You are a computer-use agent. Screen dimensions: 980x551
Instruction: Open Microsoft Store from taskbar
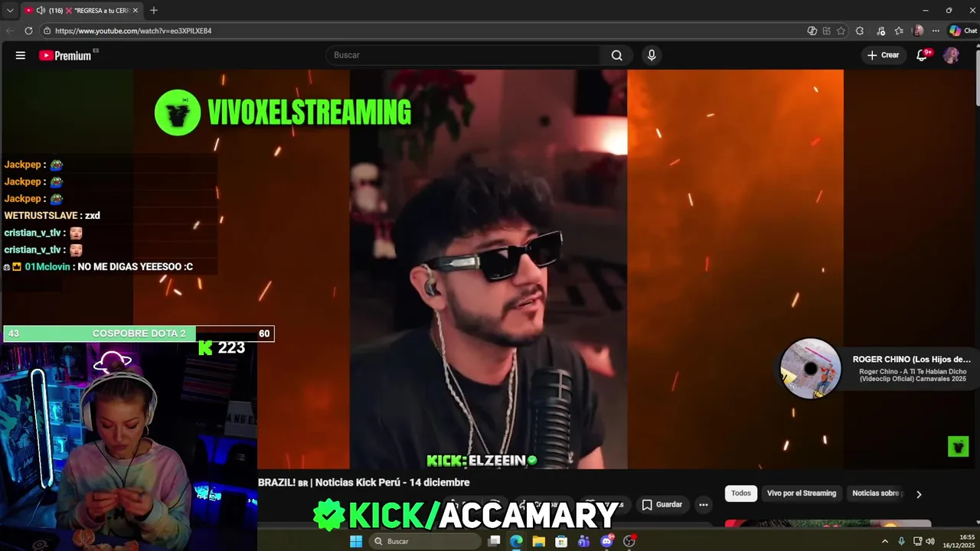[561, 541]
